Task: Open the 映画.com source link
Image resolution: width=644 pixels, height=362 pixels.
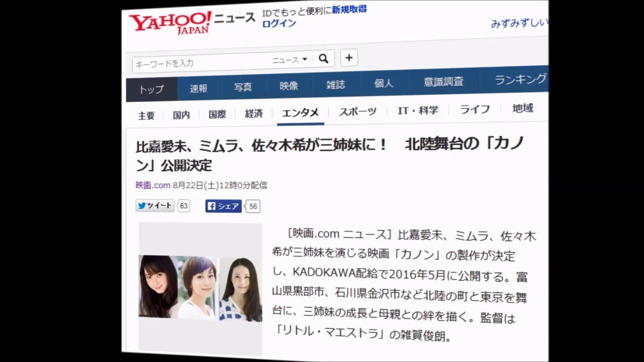Action: pyautogui.click(x=152, y=185)
